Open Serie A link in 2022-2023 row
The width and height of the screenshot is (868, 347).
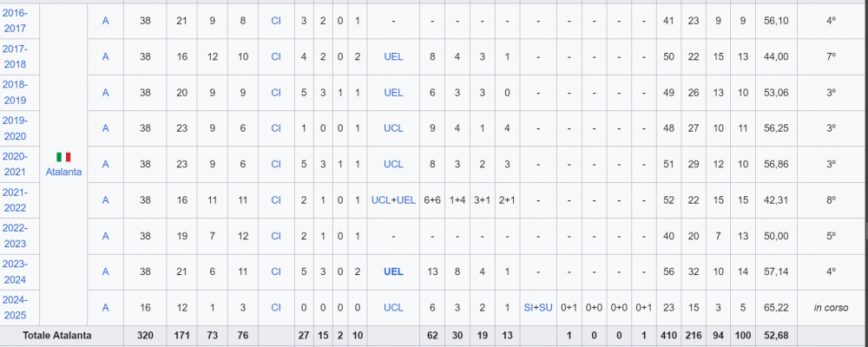105,236
